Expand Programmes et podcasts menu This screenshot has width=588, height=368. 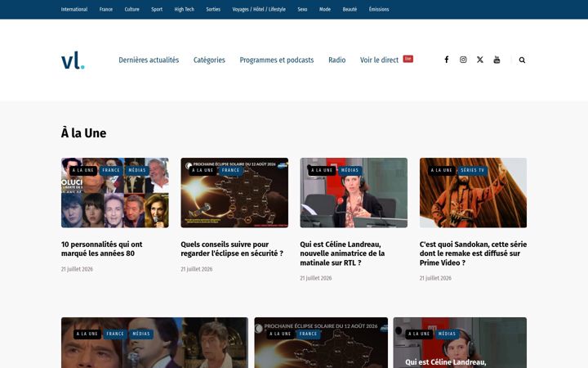click(x=277, y=60)
